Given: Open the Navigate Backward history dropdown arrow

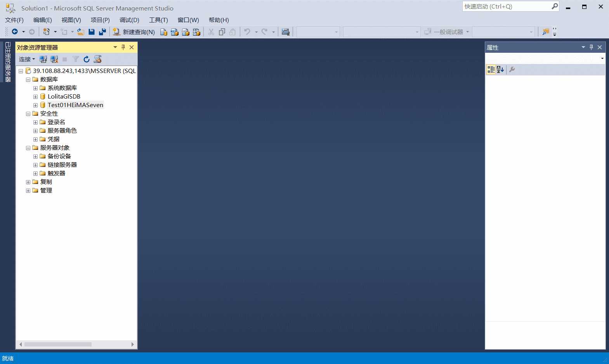Looking at the screenshot, I should [x=23, y=32].
